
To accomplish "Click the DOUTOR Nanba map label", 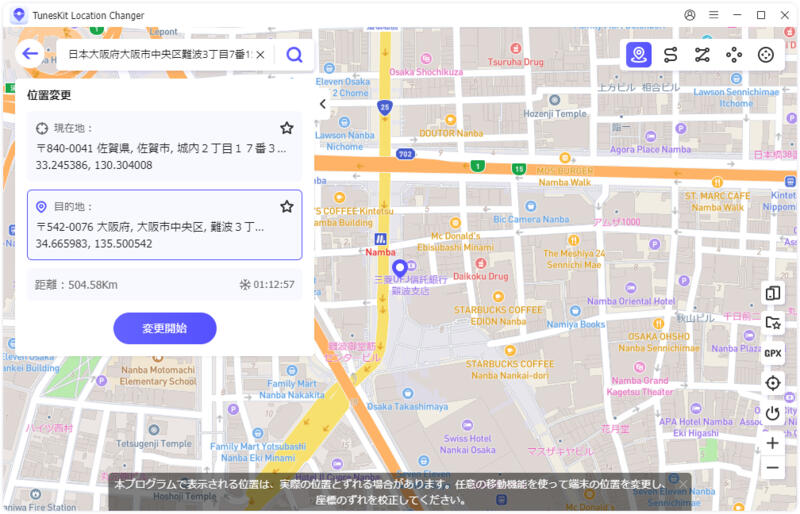I will pyautogui.click(x=451, y=133).
